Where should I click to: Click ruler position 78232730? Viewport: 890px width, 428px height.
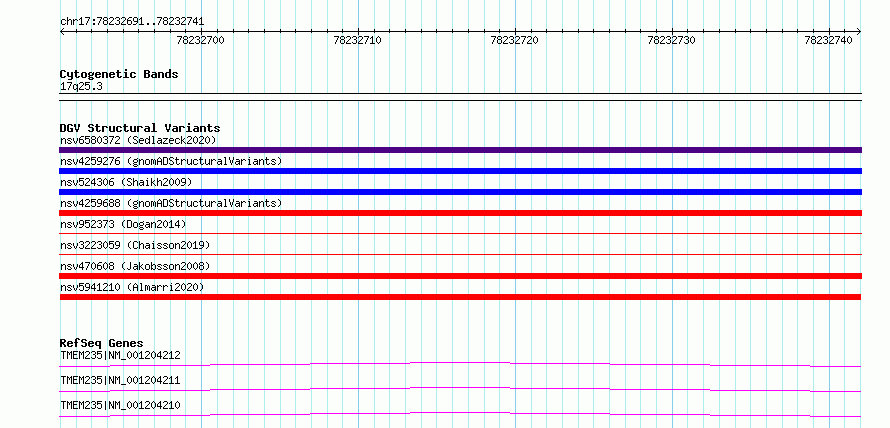[671, 40]
